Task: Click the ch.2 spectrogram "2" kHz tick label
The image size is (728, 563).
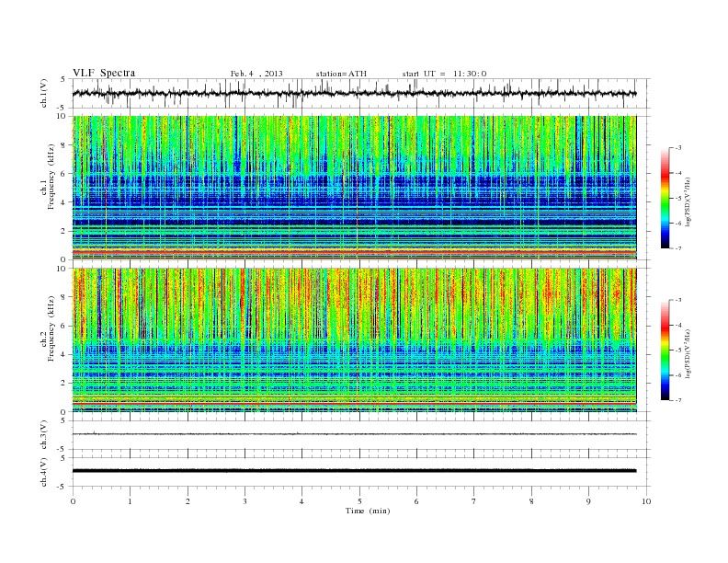Action: pyautogui.click(x=64, y=384)
